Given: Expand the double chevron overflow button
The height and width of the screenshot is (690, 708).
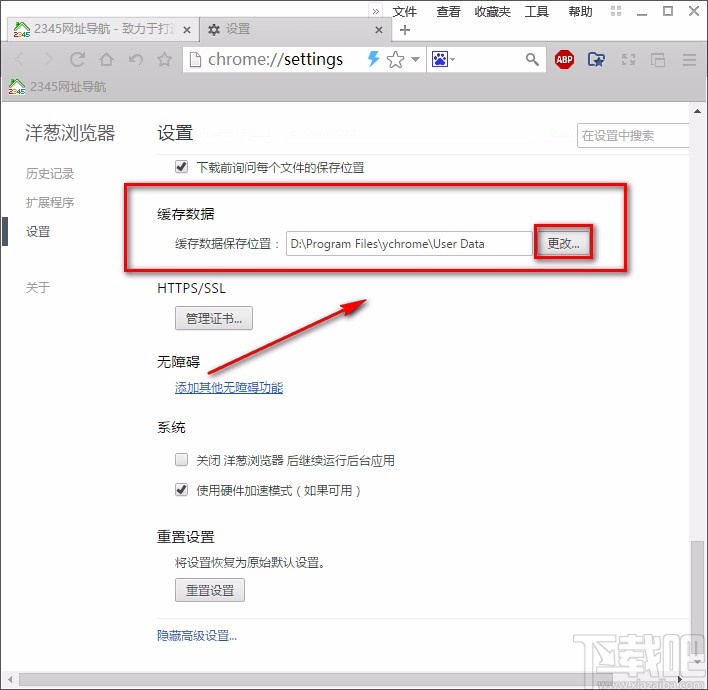Looking at the screenshot, I should 376,11.
